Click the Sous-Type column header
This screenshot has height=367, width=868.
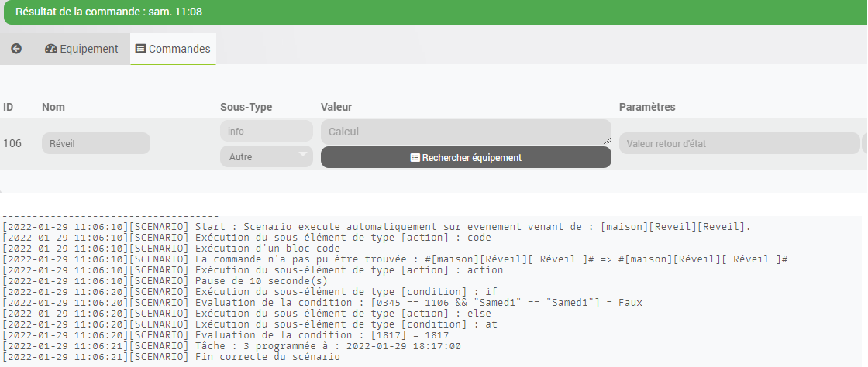[246, 107]
